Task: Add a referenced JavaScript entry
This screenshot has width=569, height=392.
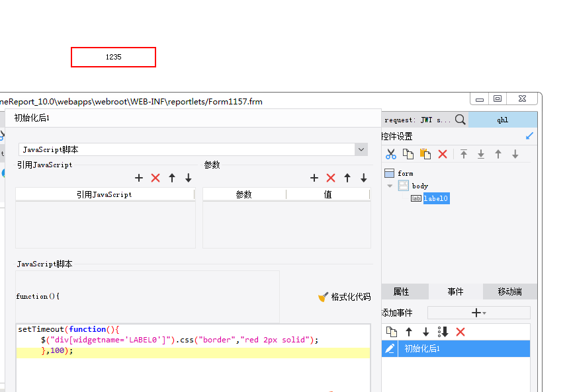Action: [x=139, y=178]
